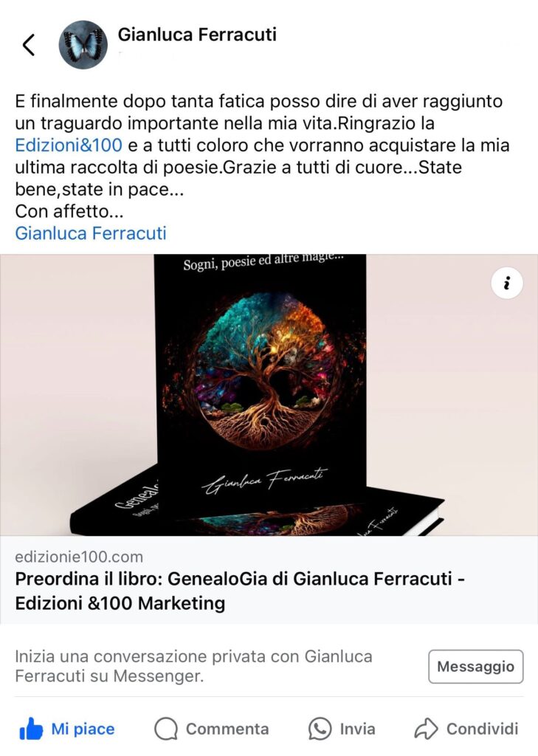Screen dimensions: 538x756
Task: Tap the info icon on image
Action: [x=507, y=283]
